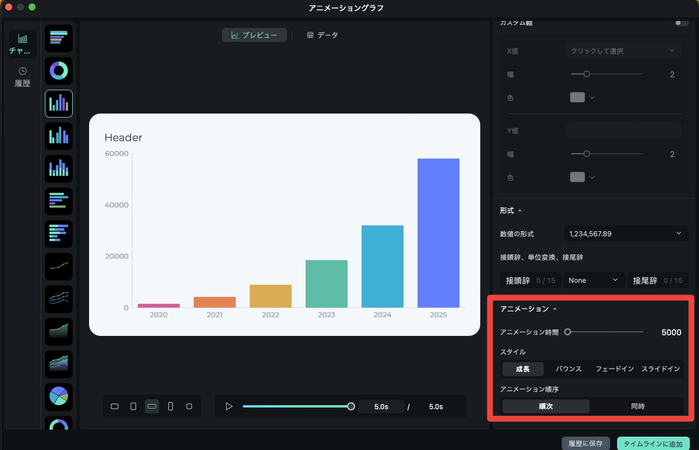Click the Header chart title text
This screenshot has height=450, width=699.
(123, 137)
